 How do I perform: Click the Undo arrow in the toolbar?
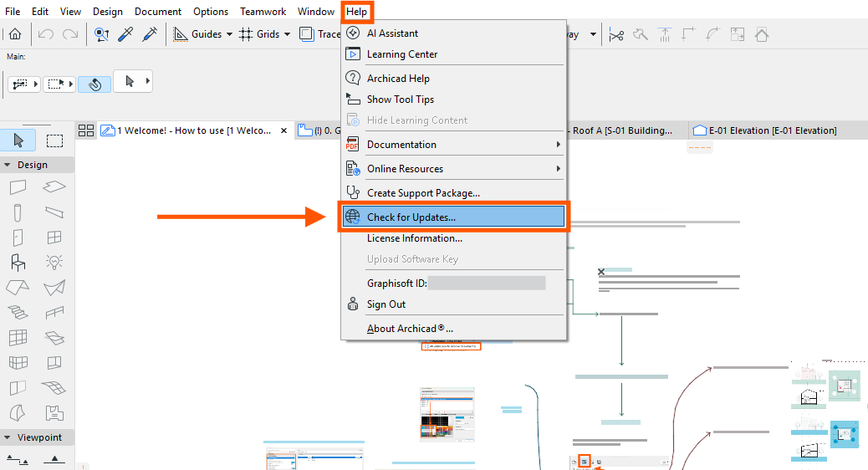(x=46, y=34)
